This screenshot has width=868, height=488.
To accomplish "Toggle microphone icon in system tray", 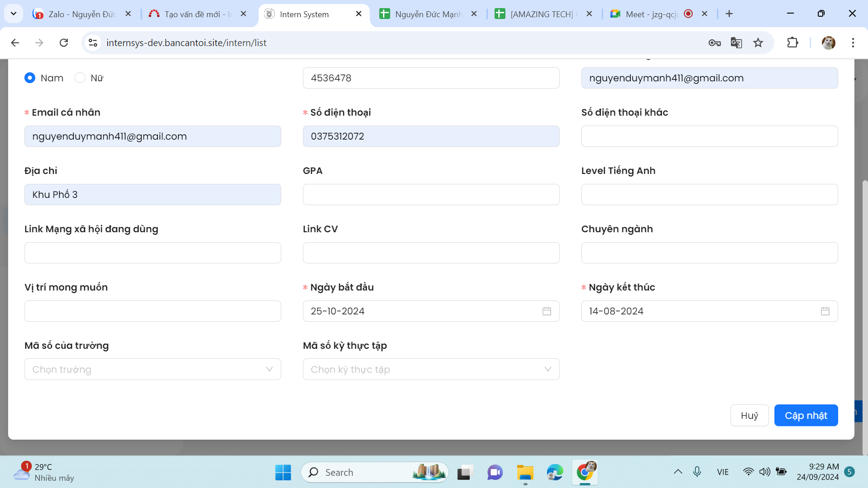I will [697, 472].
